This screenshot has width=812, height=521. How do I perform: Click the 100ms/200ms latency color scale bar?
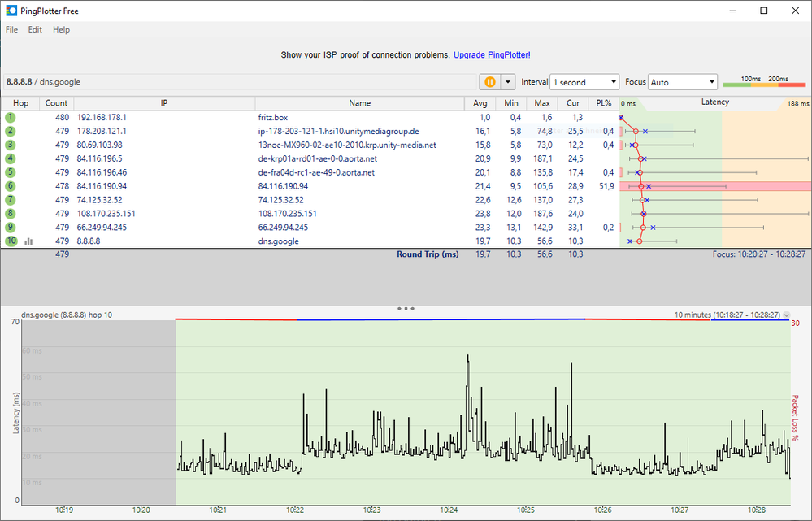pyautogui.click(x=764, y=83)
